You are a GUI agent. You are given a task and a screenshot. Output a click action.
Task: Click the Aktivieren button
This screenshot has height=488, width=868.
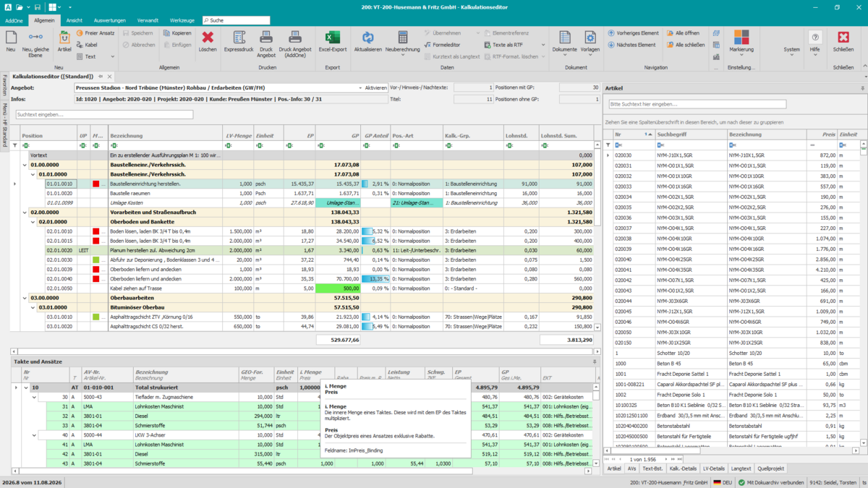[375, 87]
